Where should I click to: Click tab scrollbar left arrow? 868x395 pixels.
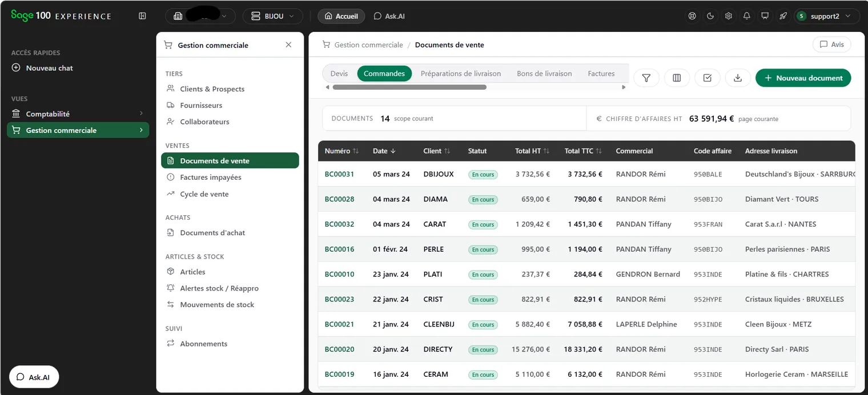tap(327, 87)
